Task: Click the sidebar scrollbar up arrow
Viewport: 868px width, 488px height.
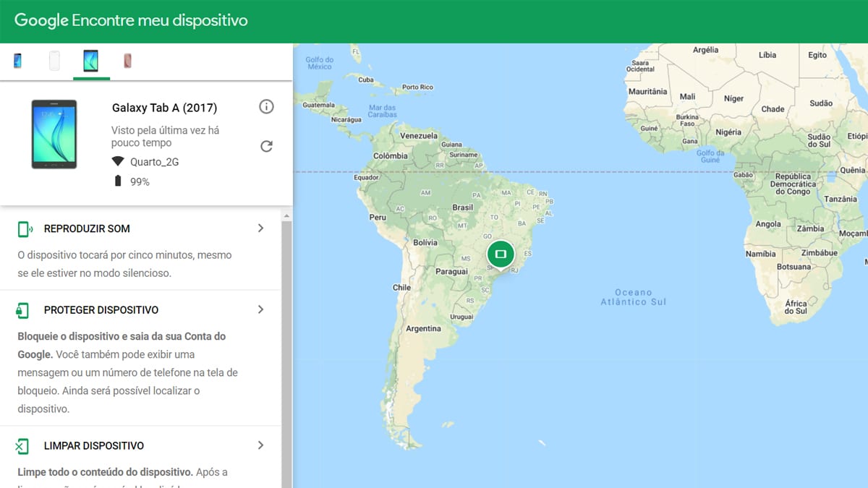Action: (287, 216)
